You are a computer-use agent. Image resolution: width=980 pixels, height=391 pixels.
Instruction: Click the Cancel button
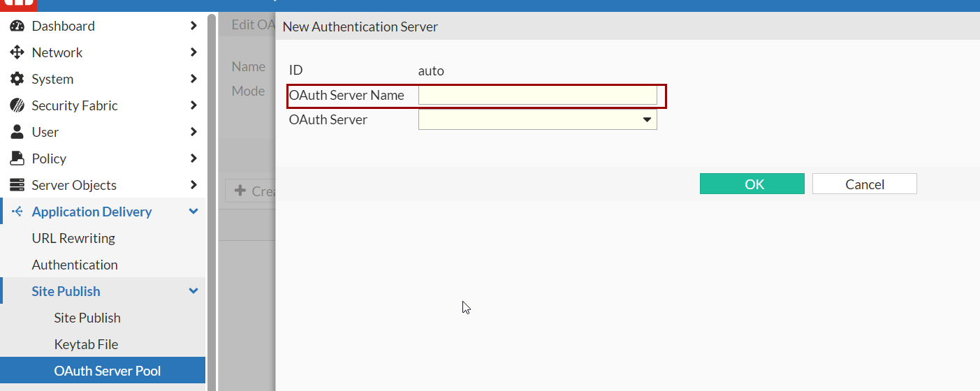[x=864, y=184]
